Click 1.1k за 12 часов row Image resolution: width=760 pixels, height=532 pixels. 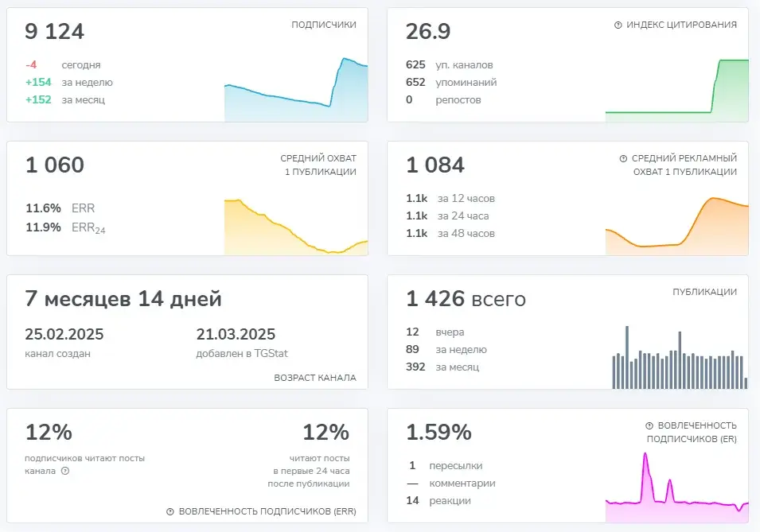click(x=450, y=199)
